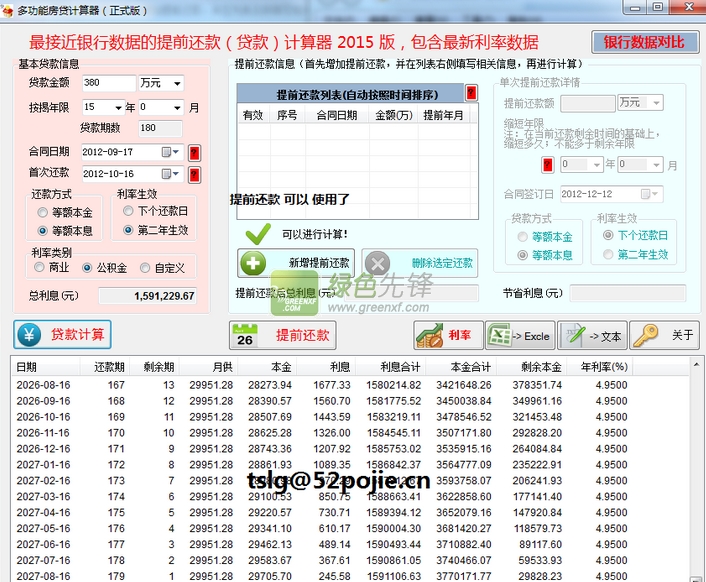Click the 贷款期数 field showing 180
The height and width of the screenshot is (582, 706).
coord(160,128)
